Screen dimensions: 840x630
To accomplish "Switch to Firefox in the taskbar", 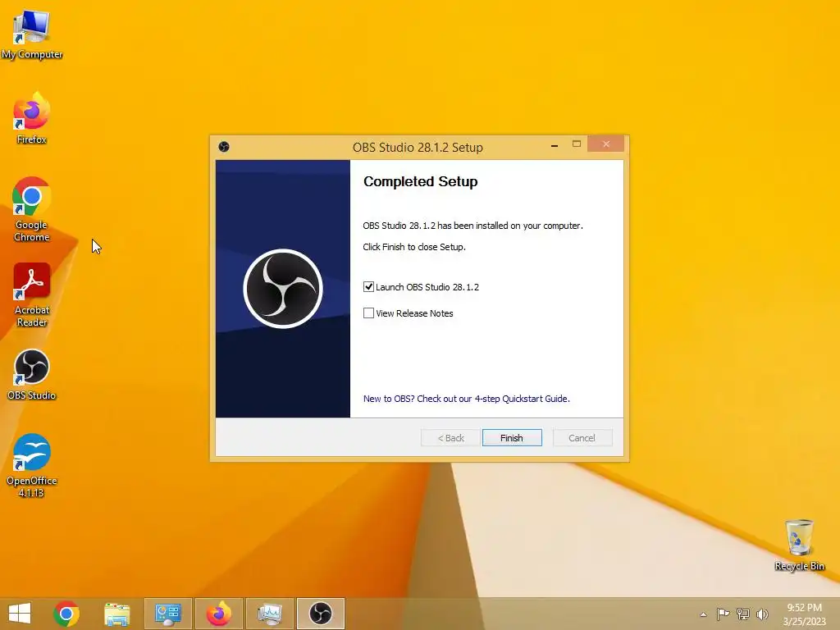I will (219, 614).
